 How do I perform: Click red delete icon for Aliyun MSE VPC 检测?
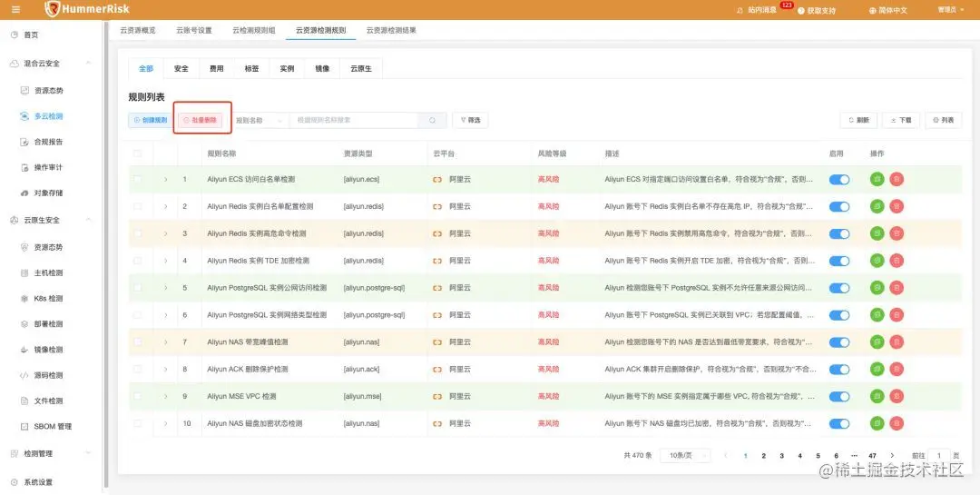point(897,396)
